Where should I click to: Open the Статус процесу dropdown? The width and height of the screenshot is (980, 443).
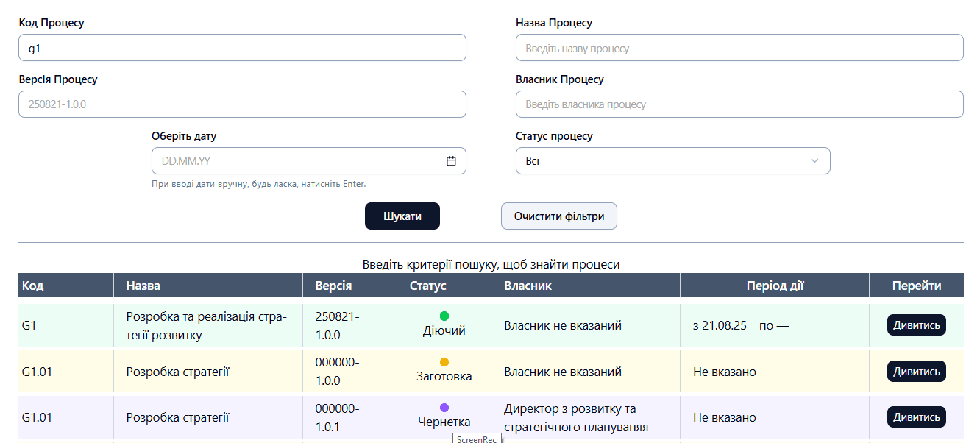(x=672, y=161)
